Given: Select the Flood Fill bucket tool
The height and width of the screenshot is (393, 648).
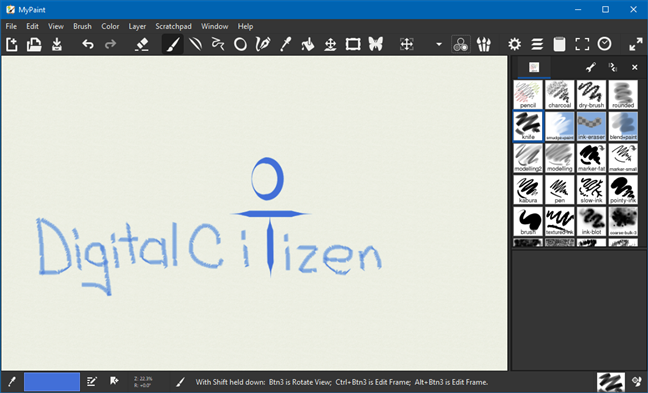Looking at the screenshot, I should tap(307, 44).
